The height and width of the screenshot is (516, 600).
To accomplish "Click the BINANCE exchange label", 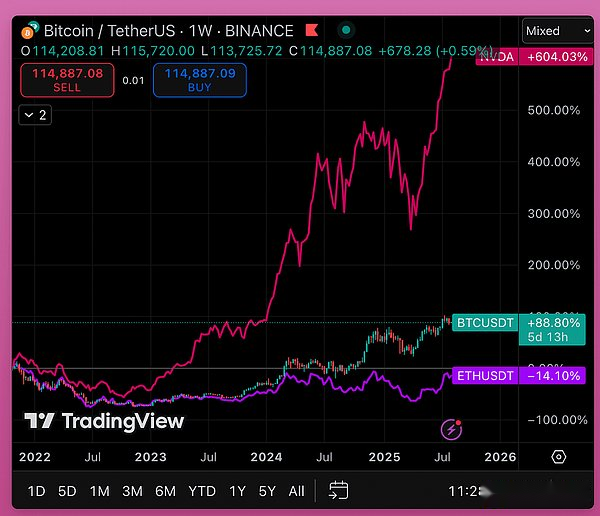I will coord(259,31).
